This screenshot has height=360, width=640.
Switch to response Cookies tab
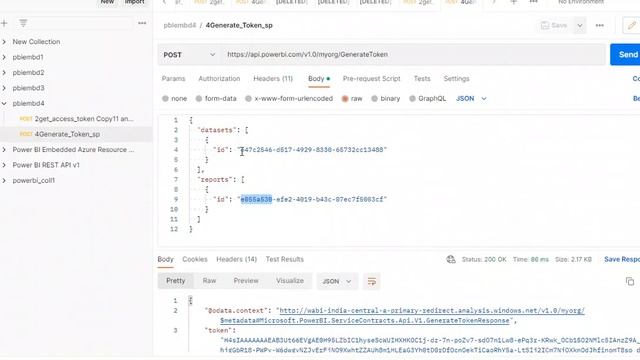(195, 259)
